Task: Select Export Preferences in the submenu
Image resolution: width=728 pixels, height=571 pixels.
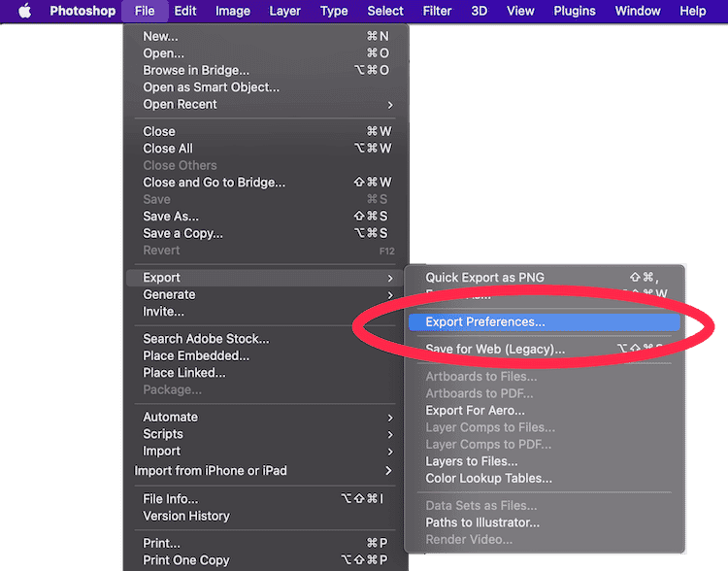Action: pyautogui.click(x=485, y=321)
